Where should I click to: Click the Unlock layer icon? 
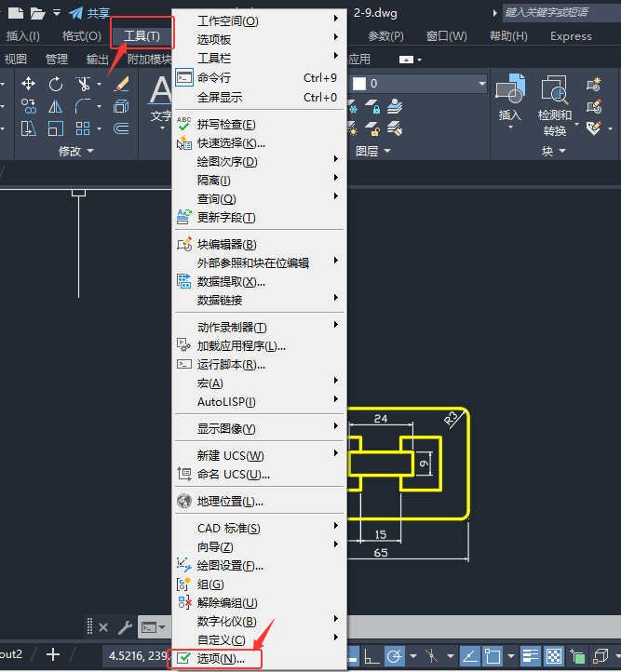pyautogui.click(x=372, y=128)
